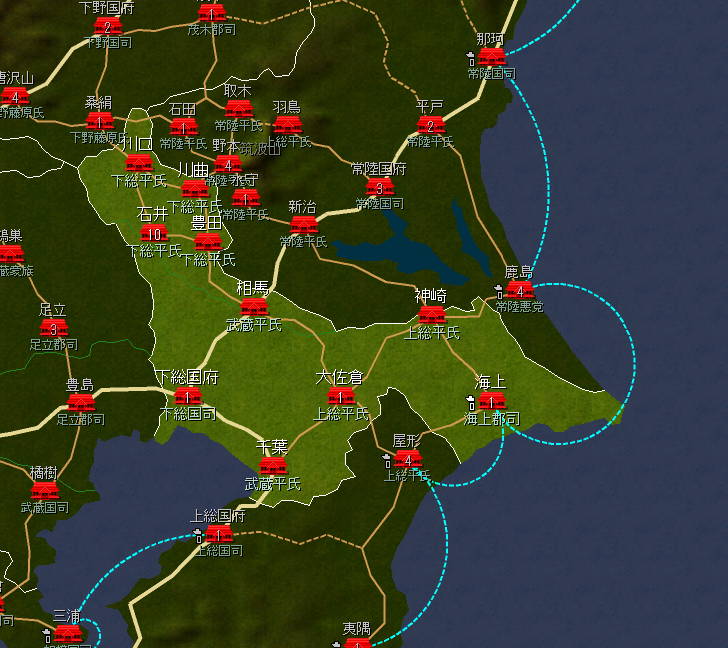Click the 千葉 castle

point(273,467)
